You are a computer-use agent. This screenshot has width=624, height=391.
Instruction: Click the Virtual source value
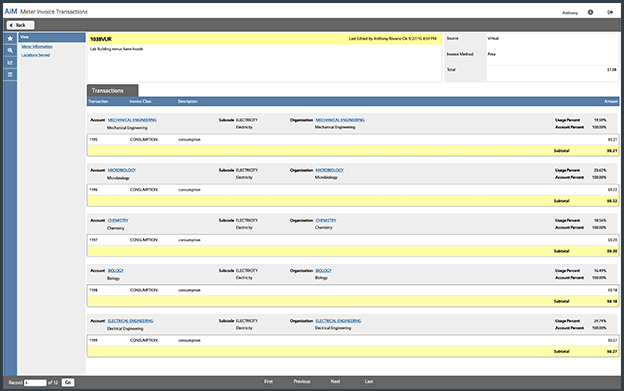point(493,38)
